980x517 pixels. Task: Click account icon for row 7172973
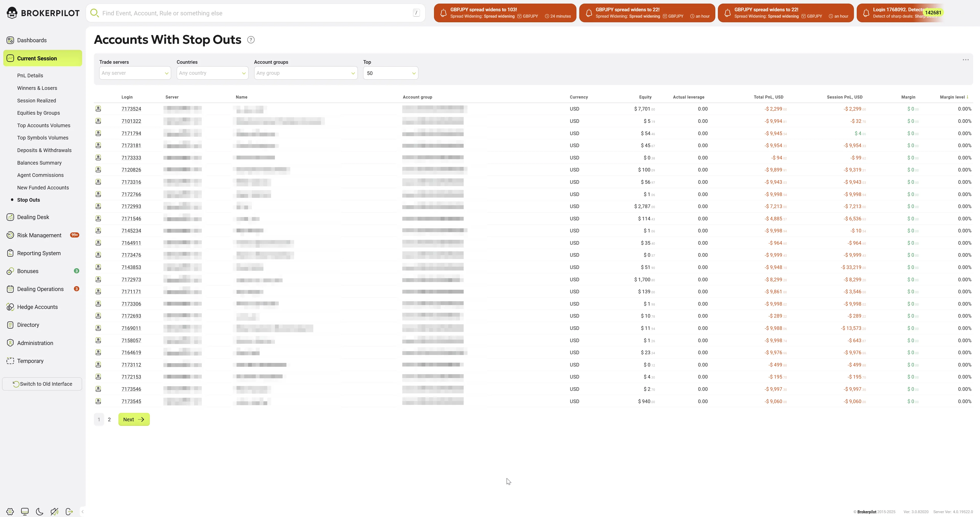(98, 279)
